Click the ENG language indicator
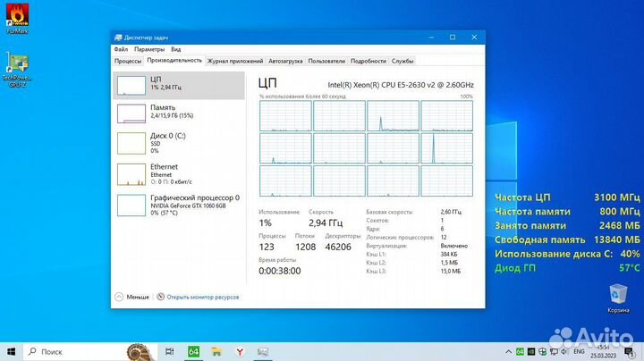The width and height of the screenshot is (644, 361). pos(579,351)
